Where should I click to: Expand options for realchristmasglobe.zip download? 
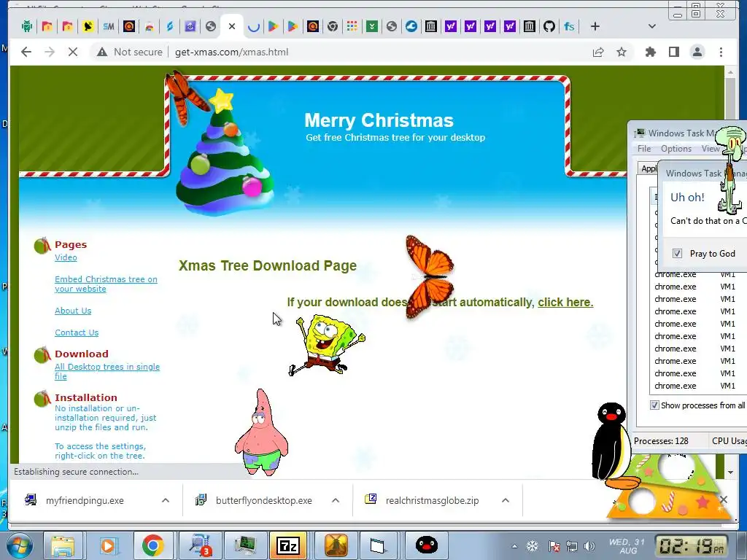click(x=506, y=500)
